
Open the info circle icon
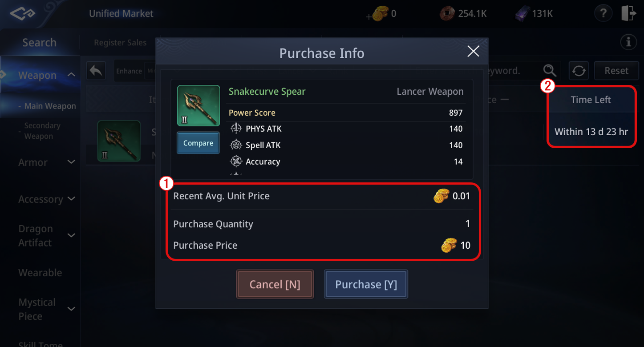(x=628, y=42)
